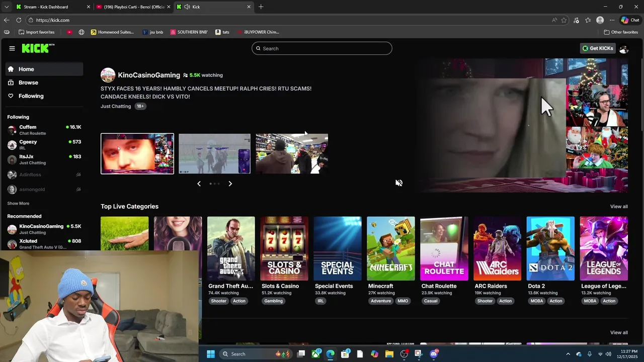The width and height of the screenshot is (644, 362).
Task: Open the Home sidebar item
Action: point(44,69)
